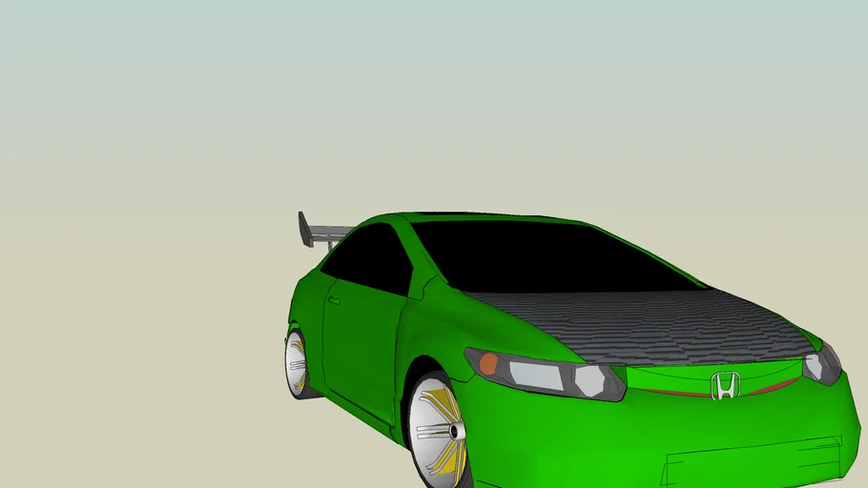Click the Honda logo emblem on the front
Viewport: 868px width, 488px height.
click(x=725, y=386)
